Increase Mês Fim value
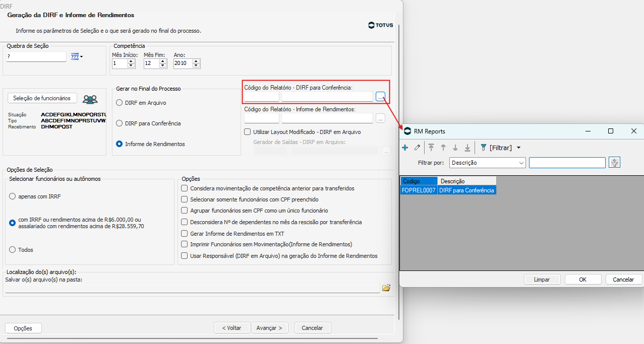644x344 pixels. pyautogui.click(x=163, y=61)
